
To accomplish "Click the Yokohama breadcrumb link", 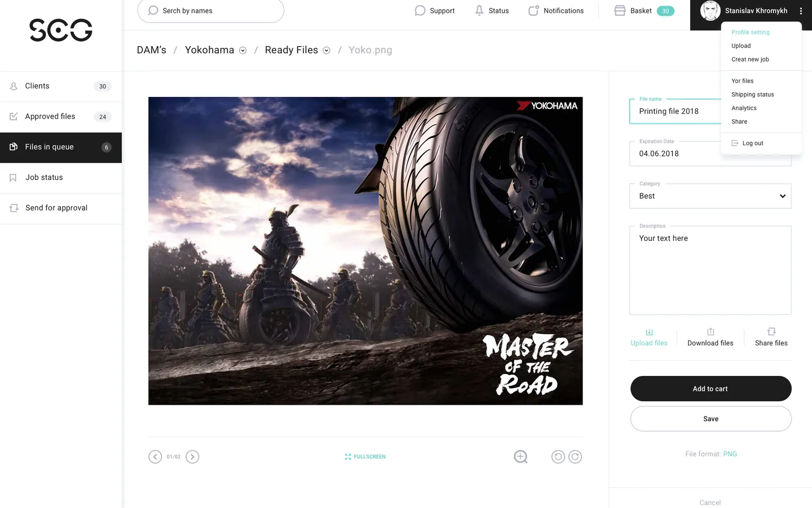I will click(x=210, y=50).
